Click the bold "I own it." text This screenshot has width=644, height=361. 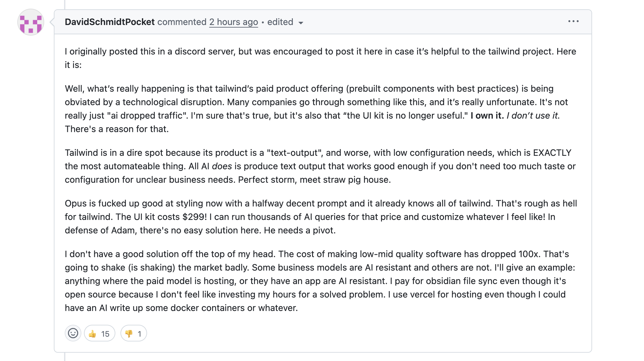487,115
